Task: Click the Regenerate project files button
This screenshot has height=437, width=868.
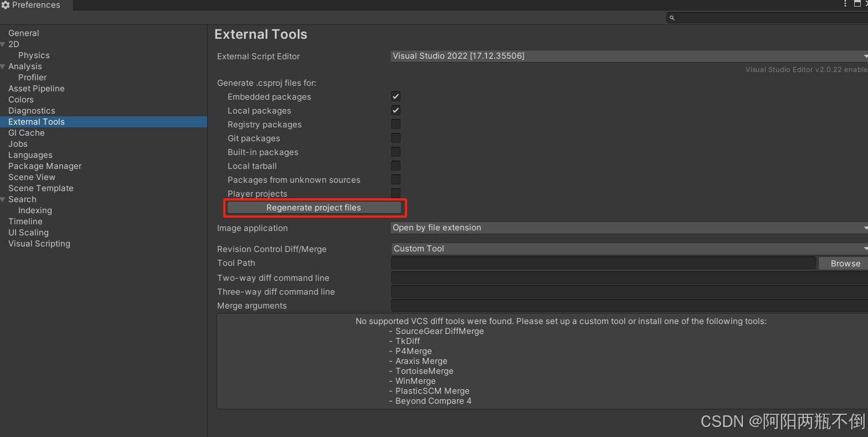Action: point(314,207)
